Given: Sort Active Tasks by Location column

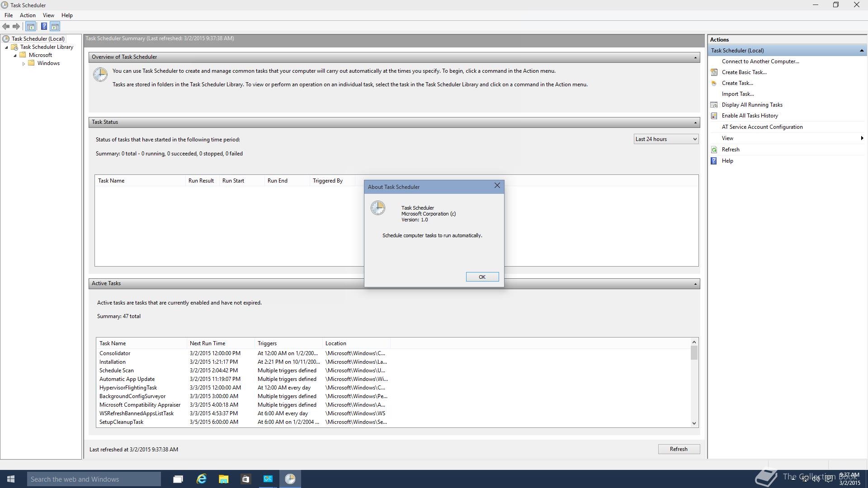Looking at the screenshot, I should tap(356, 343).
